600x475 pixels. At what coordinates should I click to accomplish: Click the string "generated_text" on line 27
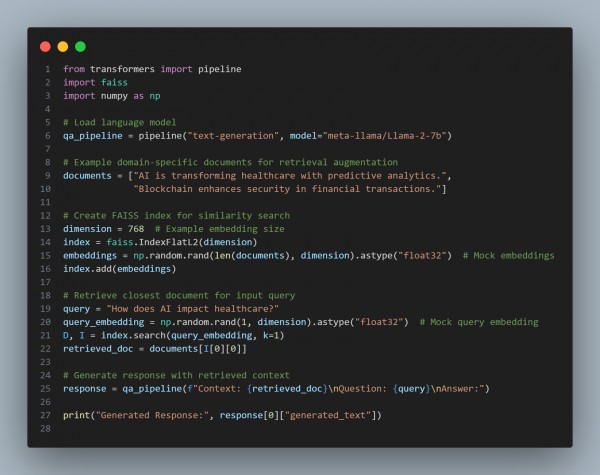coord(328,415)
